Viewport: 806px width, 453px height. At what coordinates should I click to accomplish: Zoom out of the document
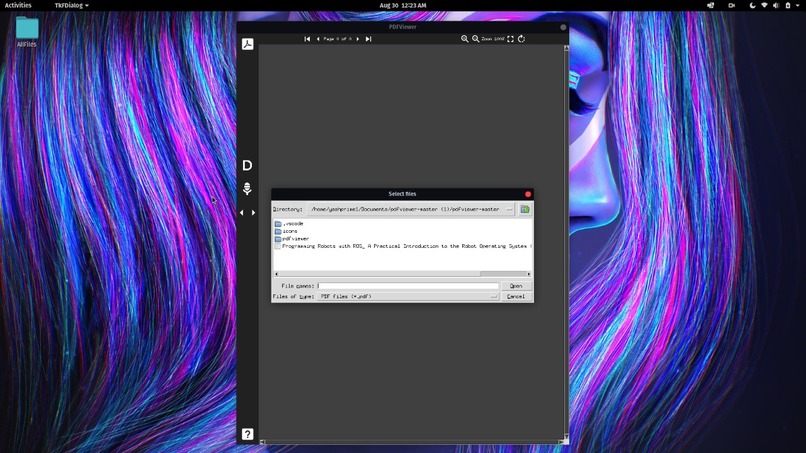click(475, 39)
